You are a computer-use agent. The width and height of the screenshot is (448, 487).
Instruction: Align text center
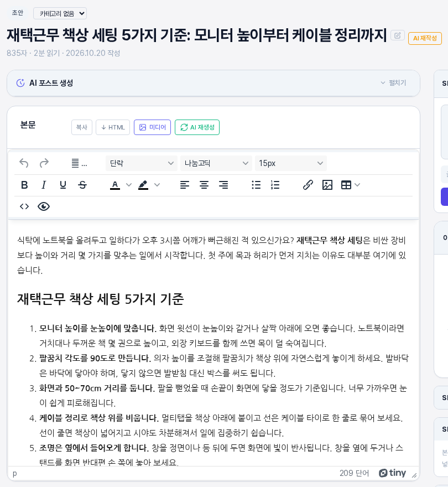point(204,185)
